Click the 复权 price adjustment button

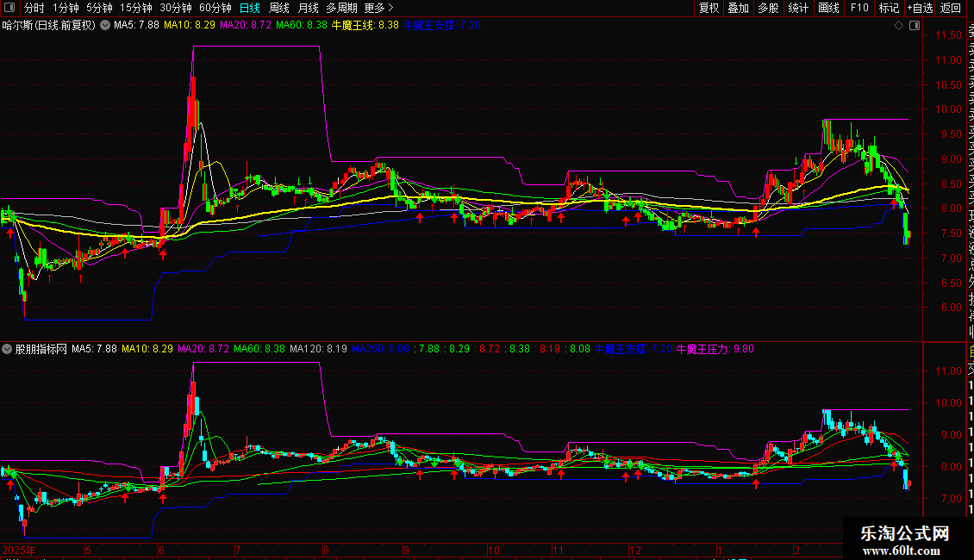tap(709, 8)
